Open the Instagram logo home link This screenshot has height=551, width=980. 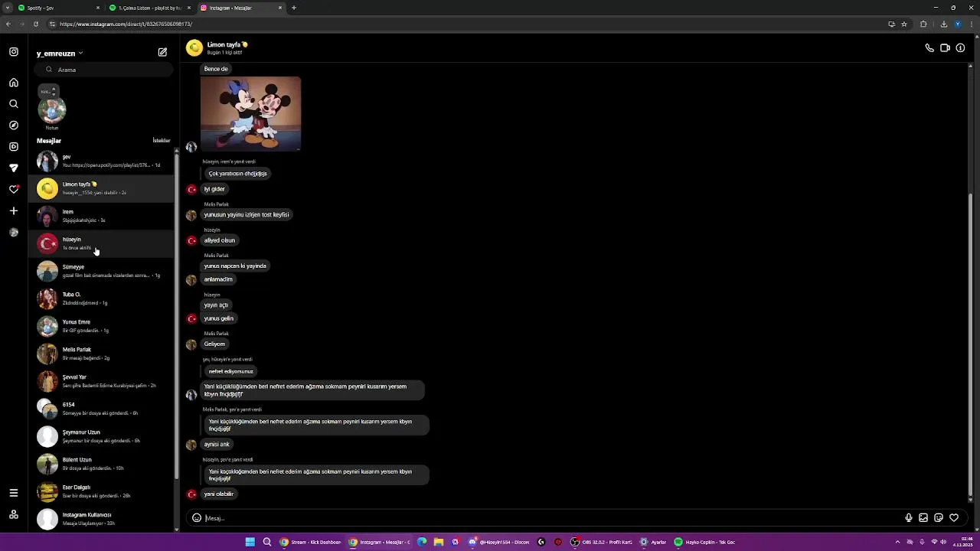point(14,52)
